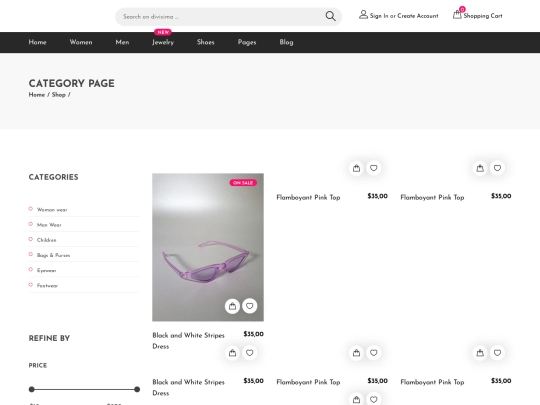Screen dimensions: 540x405
Task: Click the ON SALE badge on sunglasses
Action: [x=243, y=183]
